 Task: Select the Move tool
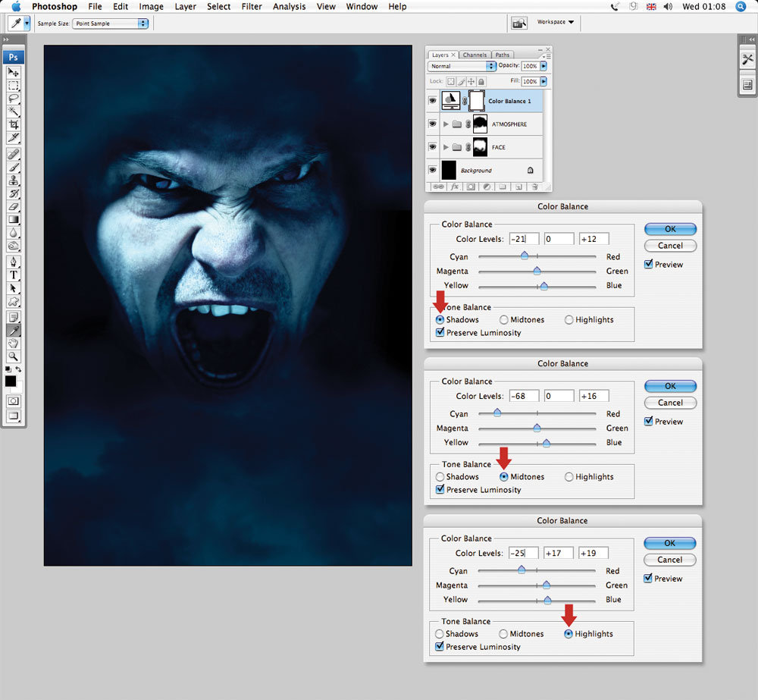(x=14, y=73)
